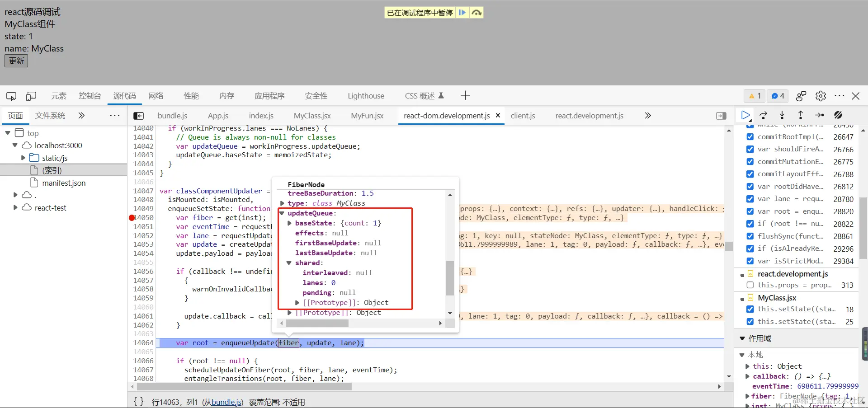
Task: Switch to 网络 panel tab
Action: tap(156, 96)
